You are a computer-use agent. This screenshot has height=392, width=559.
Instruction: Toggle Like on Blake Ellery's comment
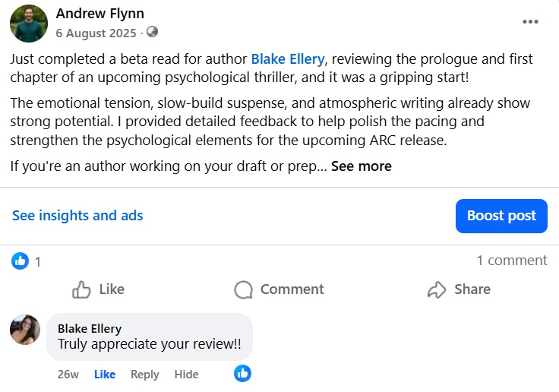(x=105, y=375)
